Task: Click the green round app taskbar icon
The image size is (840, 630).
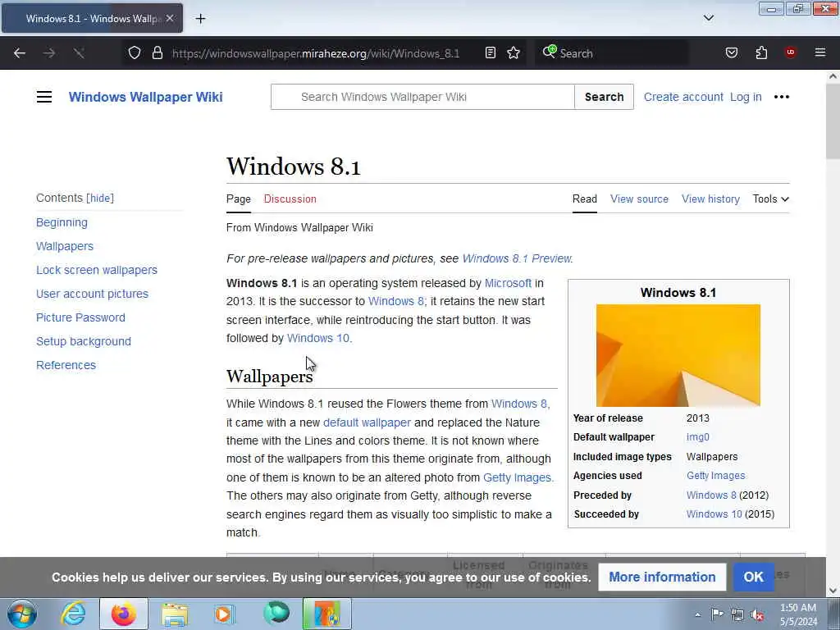Action: pyautogui.click(x=276, y=614)
